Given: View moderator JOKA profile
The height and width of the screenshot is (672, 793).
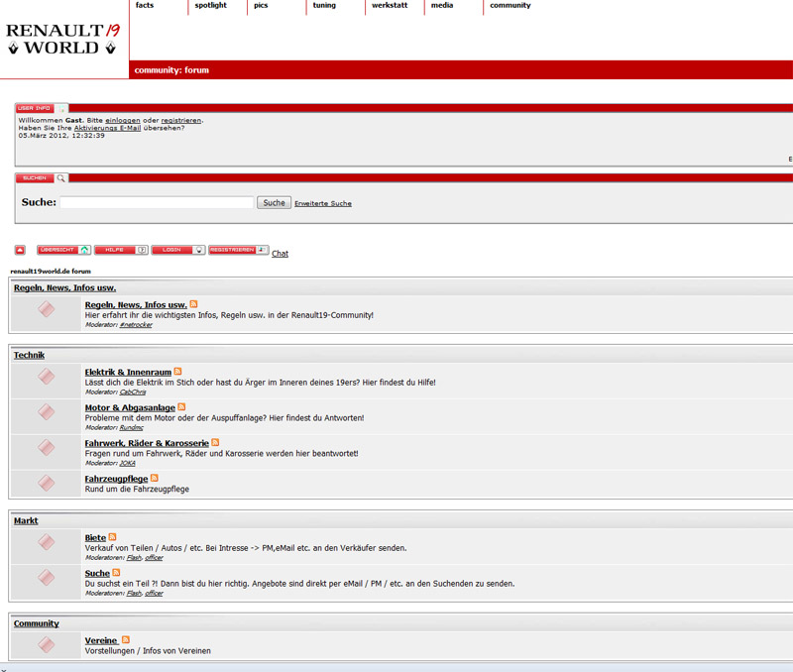Looking at the screenshot, I should [x=127, y=463].
